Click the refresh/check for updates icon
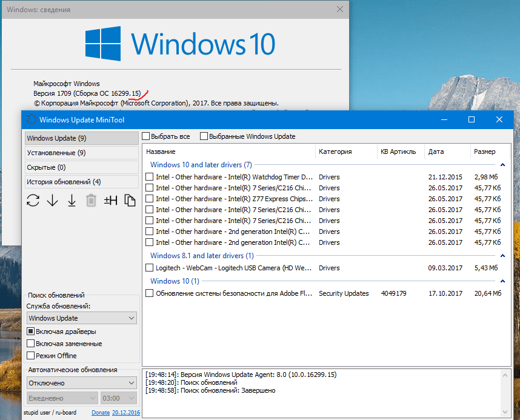The height and width of the screenshot is (420, 520). 33,201
